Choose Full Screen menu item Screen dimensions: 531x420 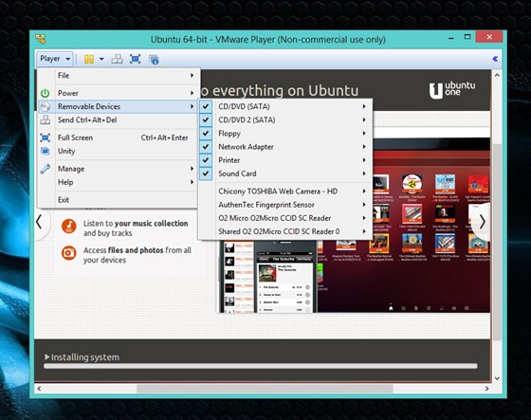click(118, 137)
